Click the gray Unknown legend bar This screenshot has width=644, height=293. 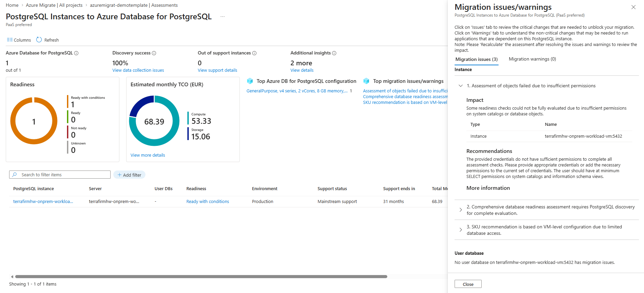tap(68, 147)
